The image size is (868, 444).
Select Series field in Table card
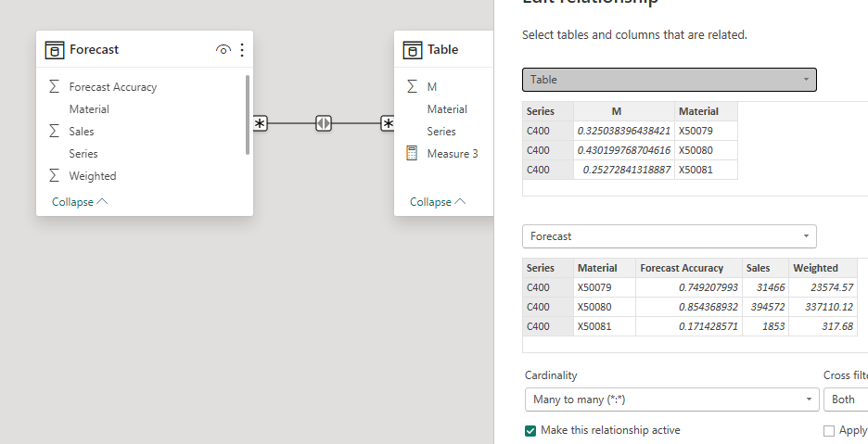[x=441, y=132]
